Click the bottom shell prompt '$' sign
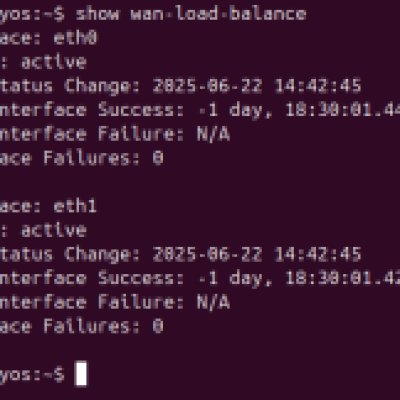 [x=59, y=374]
